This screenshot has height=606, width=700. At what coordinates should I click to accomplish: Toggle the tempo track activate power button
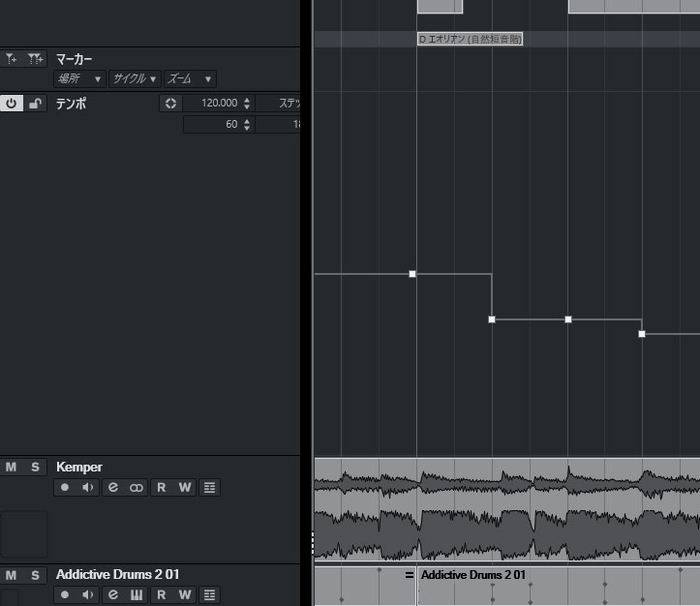(12, 104)
